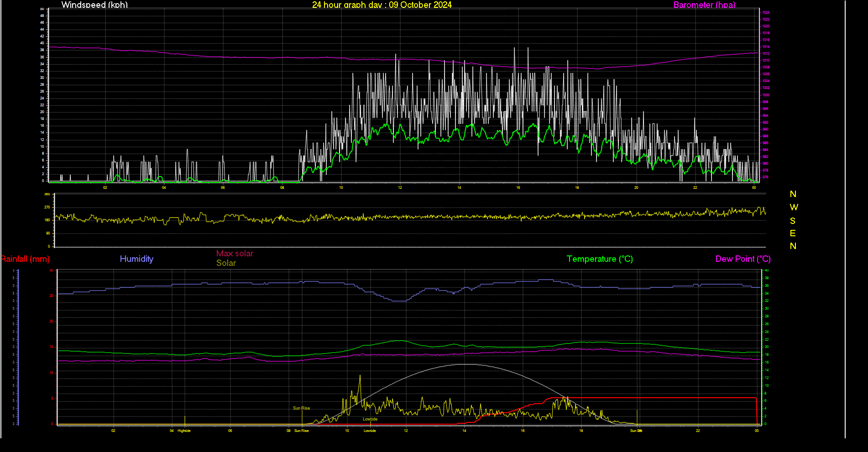Click the "06" hour label under the windspeed graph
This screenshot has width=868, height=452.
point(223,187)
